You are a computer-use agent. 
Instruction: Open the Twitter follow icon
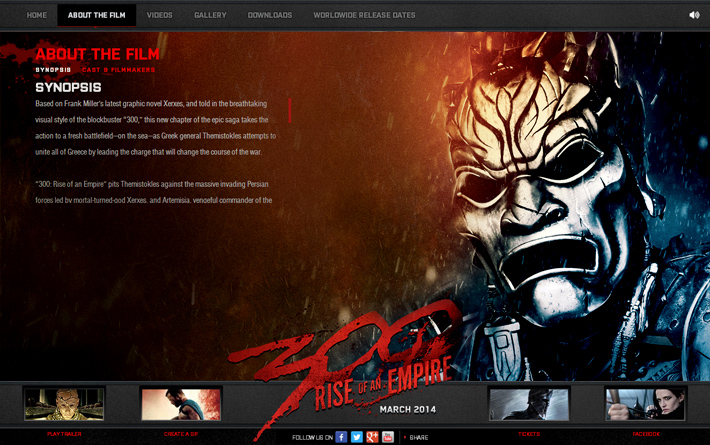pyautogui.click(x=357, y=437)
